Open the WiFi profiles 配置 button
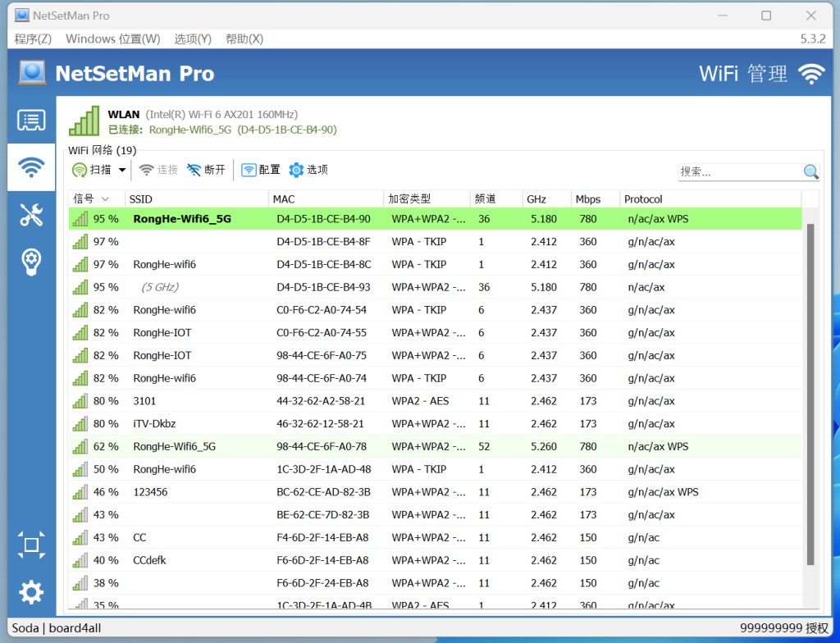The image size is (840, 643). (x=260, y=170)
